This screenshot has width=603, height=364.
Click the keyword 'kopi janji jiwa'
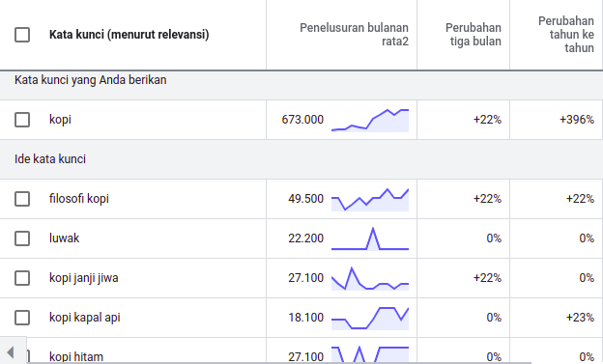coord(83,278)
